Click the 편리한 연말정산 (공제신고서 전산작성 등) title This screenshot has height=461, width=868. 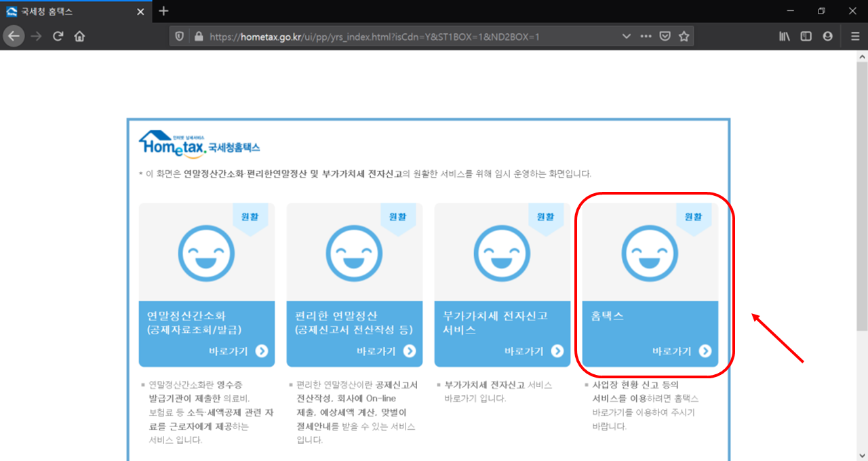coord(355,323)
